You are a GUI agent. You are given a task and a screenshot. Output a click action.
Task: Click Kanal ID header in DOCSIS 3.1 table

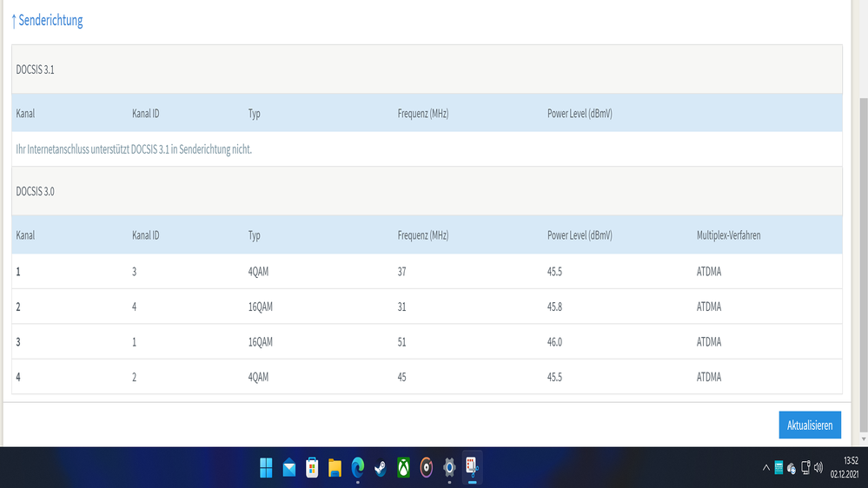tap(146, 114)
